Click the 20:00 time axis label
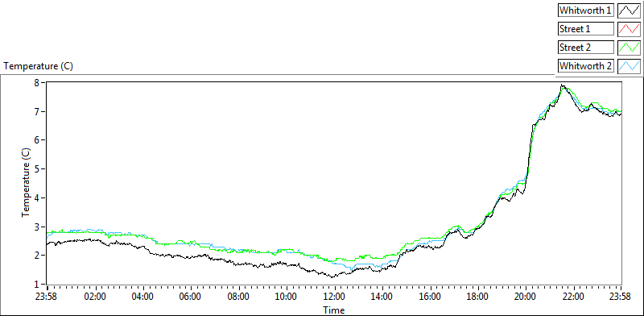This screenshot has height=316, width=644. click(x=525, y=297)
